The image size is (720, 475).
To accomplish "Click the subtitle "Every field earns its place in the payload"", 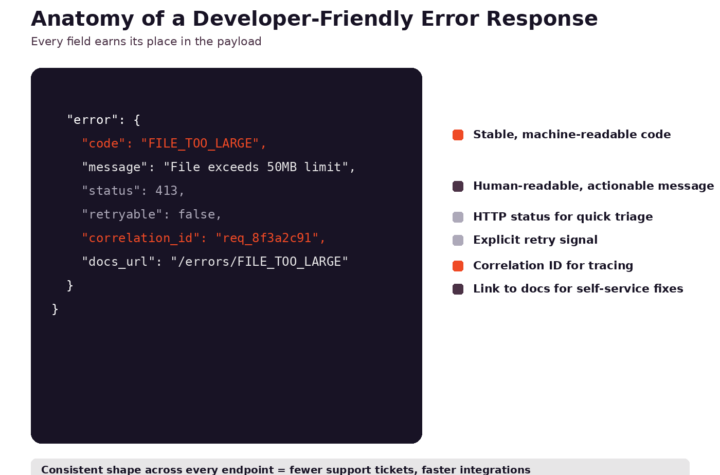I will pos(146,41).
